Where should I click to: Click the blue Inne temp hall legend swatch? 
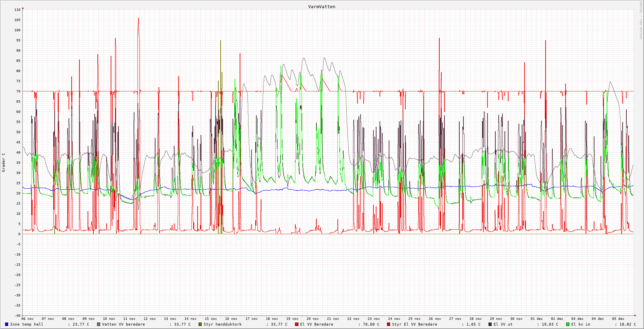7,324
